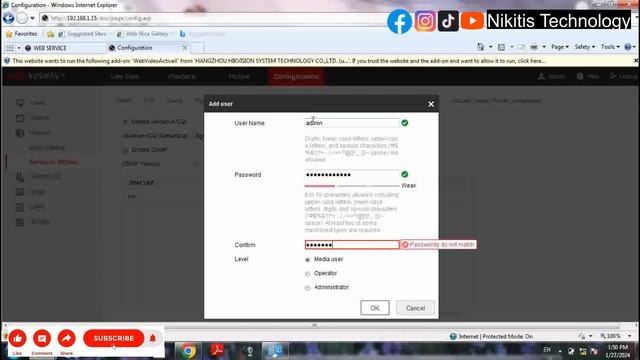This screenshot has width=640, height=360.
Task: Open the Page menu dropdown
Action: coord(560,47)
